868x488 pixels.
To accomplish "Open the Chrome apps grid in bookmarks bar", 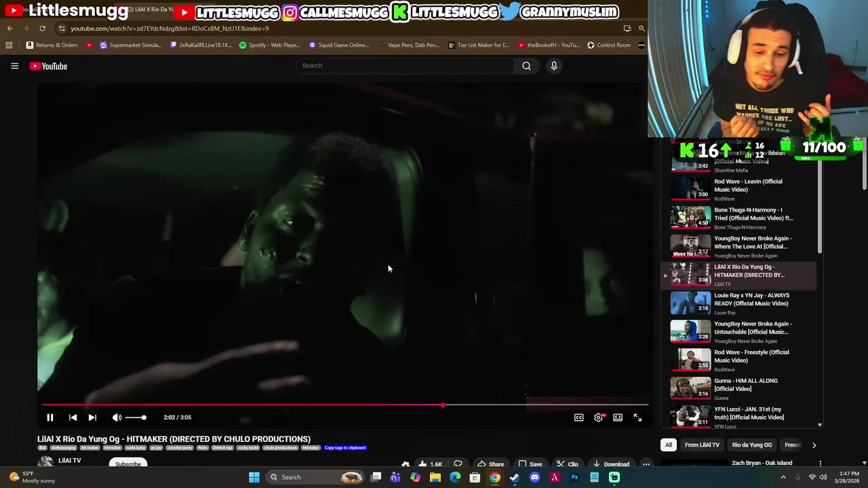I will (x=9, y=45).
